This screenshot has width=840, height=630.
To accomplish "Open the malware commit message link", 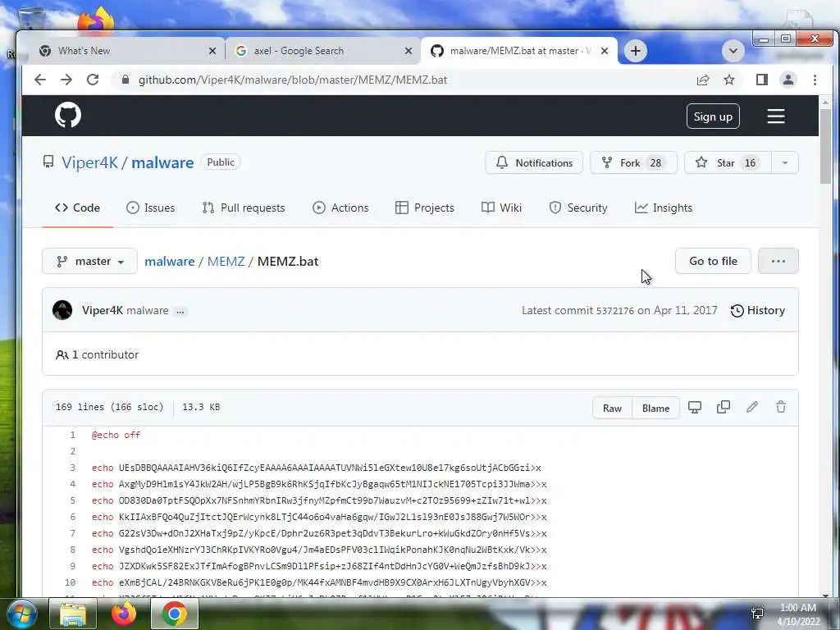I will (x=148, y=311).
